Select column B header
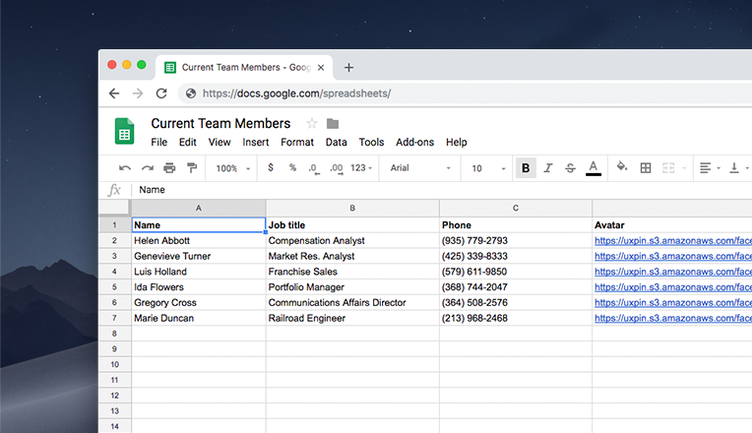 352,208
